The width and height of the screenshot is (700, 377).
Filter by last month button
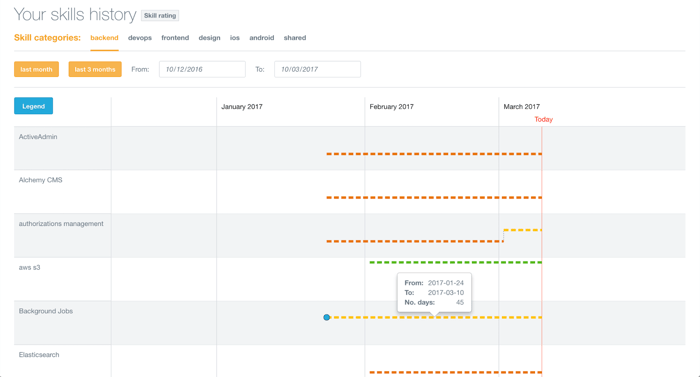click(x=36, y=69)
